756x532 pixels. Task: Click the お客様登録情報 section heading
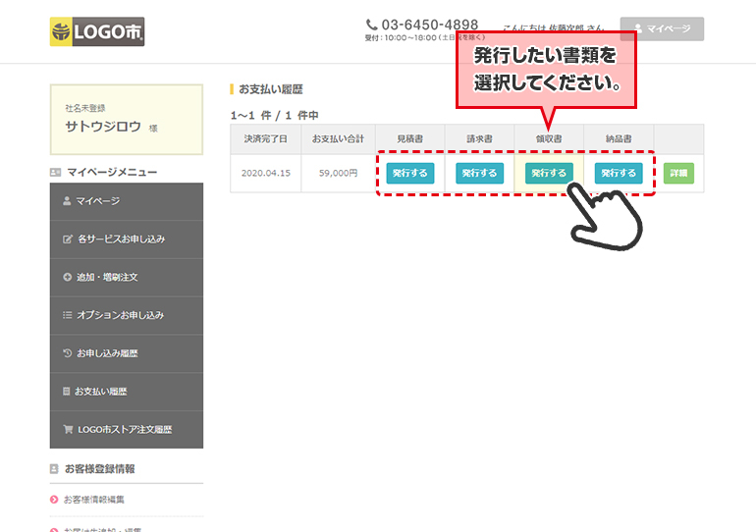click(100, 469)
